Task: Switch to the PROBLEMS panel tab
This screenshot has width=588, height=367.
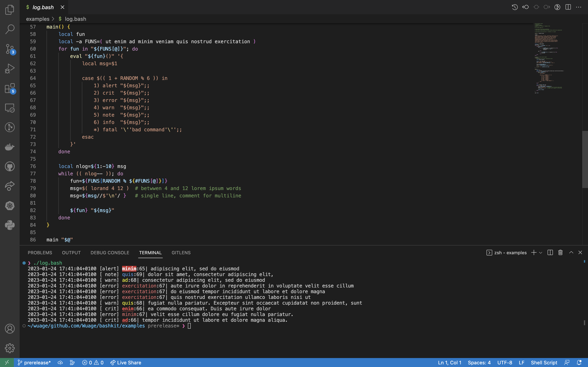Action: 40,253
